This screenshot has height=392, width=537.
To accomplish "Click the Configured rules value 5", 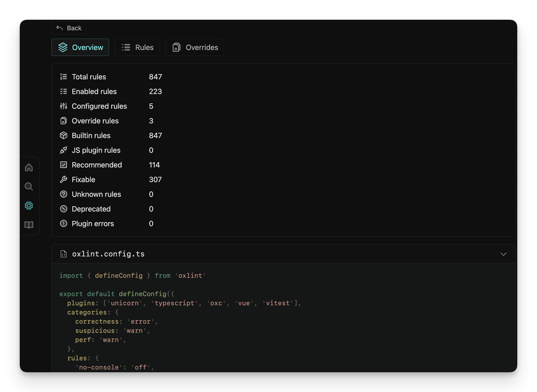I will coord(151,106).
